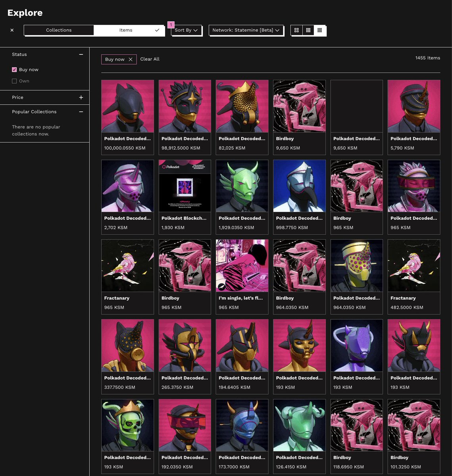The height and width of the screenshot is (476, 452).
Task: Switch to the Collections tab
Action: 59,30
